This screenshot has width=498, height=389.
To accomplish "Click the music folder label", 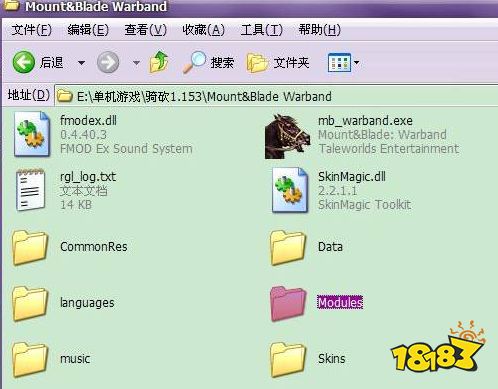I will tap(75, 359).
